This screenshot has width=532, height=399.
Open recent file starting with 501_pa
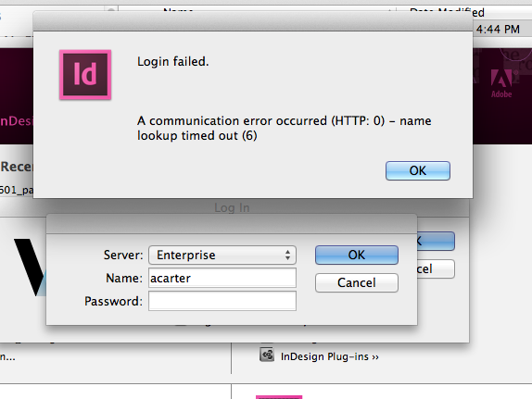click(17, 190)
